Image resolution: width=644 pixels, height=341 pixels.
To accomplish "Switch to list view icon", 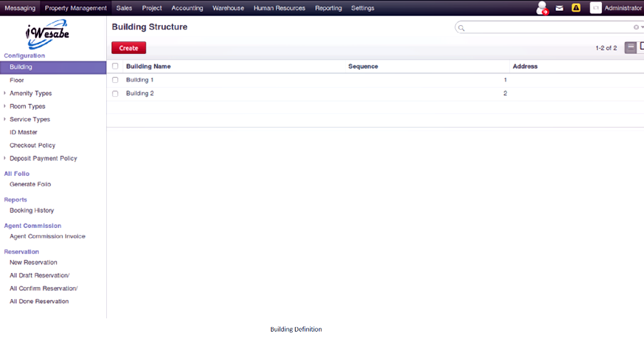I will (630, 48).
